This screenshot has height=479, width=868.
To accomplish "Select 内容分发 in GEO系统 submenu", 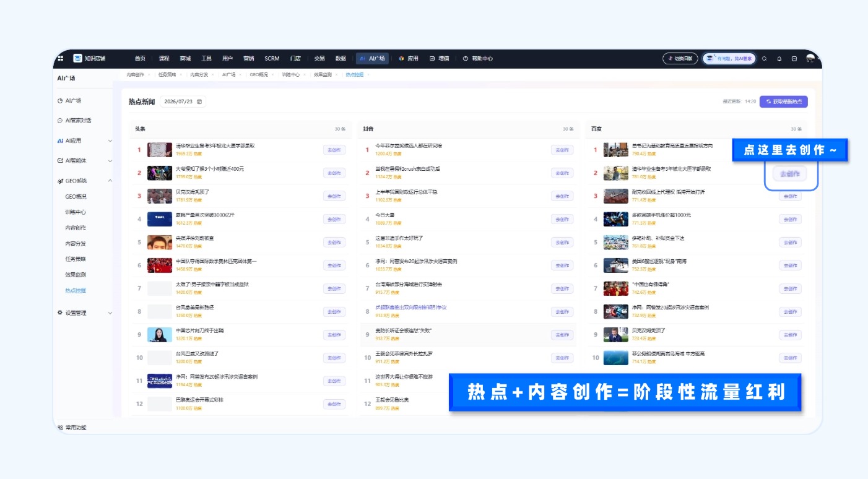I will tap(76, 243).
